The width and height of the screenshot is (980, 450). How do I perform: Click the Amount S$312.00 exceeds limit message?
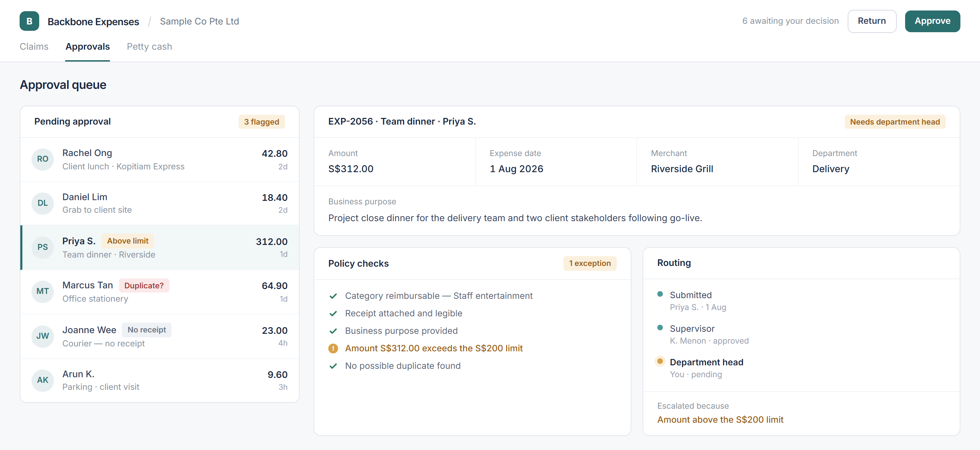coord(434,349)
